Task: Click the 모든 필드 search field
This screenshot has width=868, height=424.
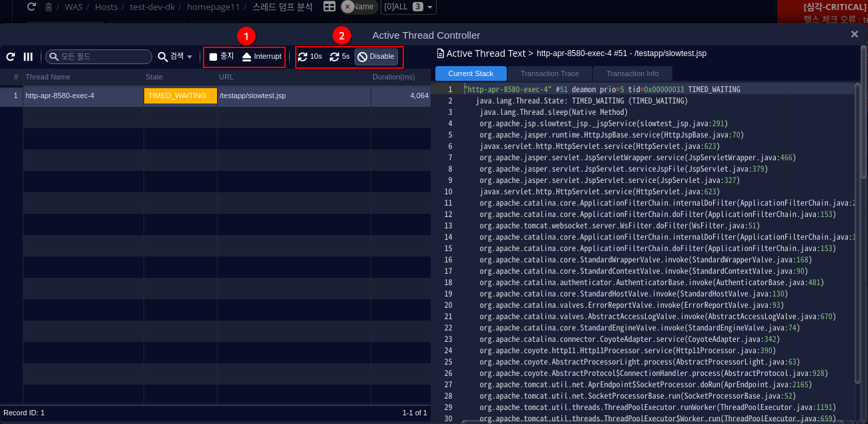Action: click(x=100, y=57)
